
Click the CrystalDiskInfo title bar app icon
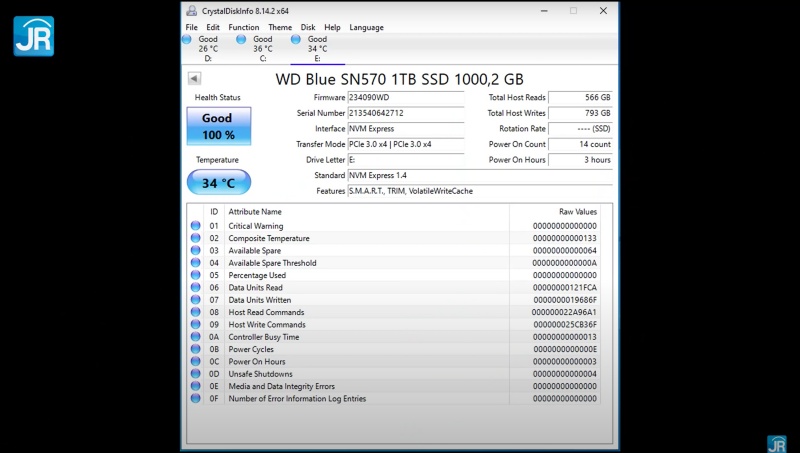click(x=191, y=11)
